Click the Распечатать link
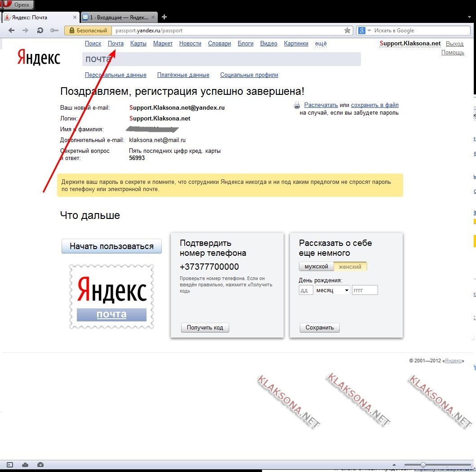476x472 pixels. tap(321, 105)
